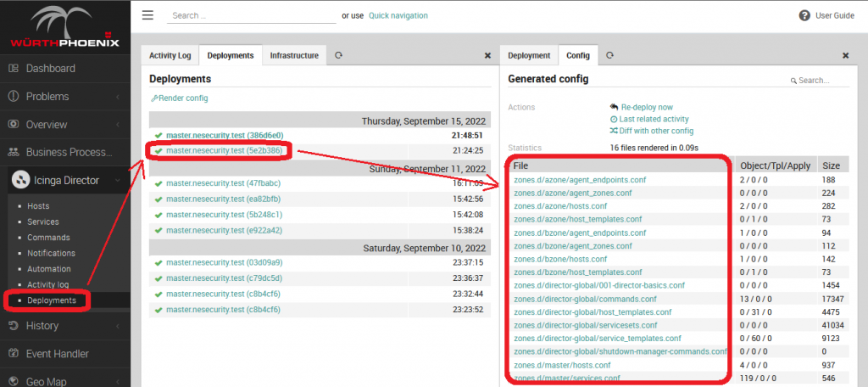Click the User Guide link
The width and height of the screenshot is (868, 387).
click(835, 15)
